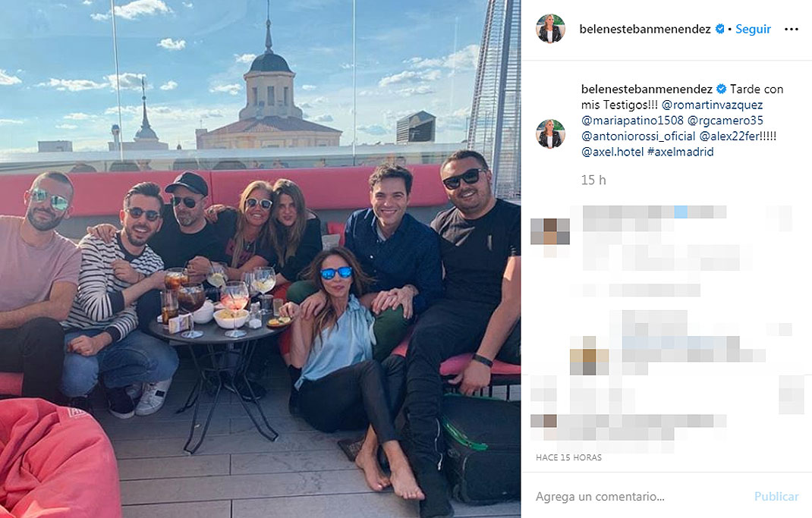812x518 pixels.
Task: Open the #axelmadrid hashtag
Action: (681, 152)
